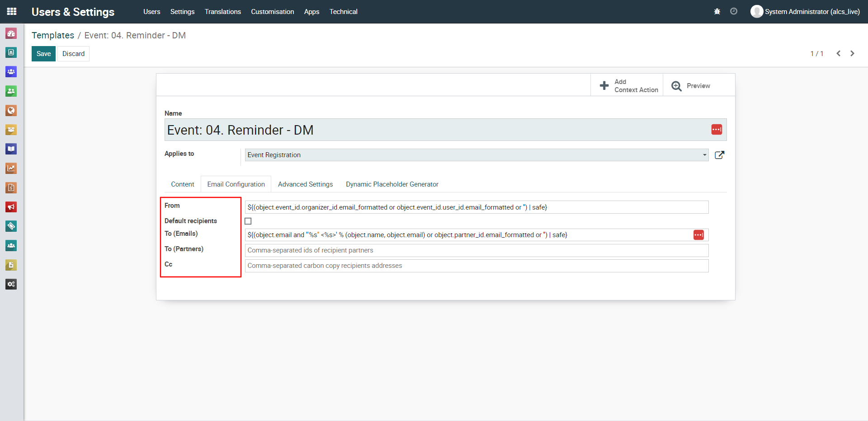The width and height of the screenshot is (868, 421).
Task: Click the debug bug icon
Action: pyautogui.click(x=717, y=11)
